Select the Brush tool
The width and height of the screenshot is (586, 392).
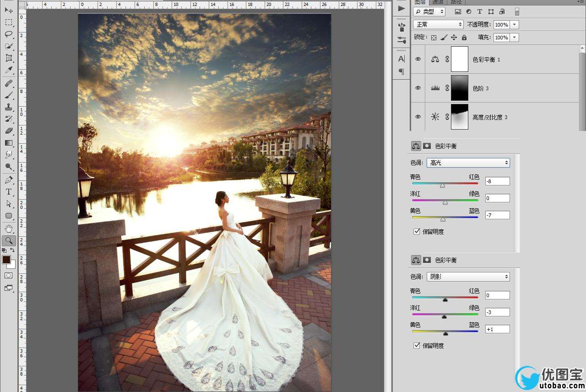(x=9, y=95)
